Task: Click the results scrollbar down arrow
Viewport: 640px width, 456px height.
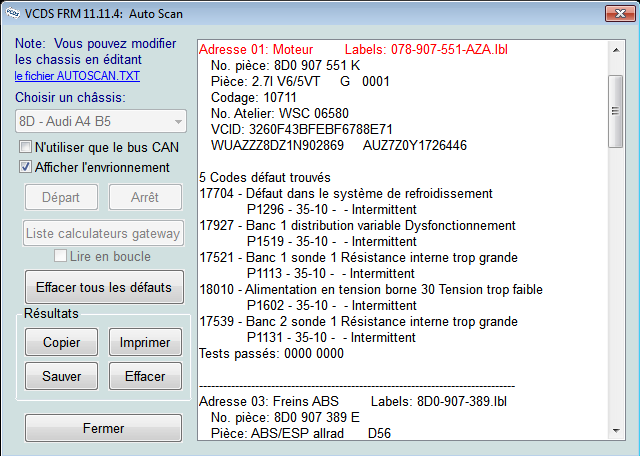Action: point(616,430)
